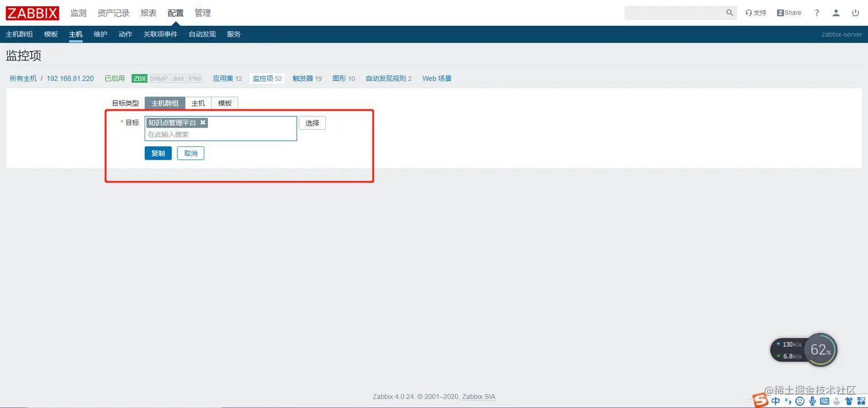
Task: Click the Sogou skin shirt icon
Action: 848,401
